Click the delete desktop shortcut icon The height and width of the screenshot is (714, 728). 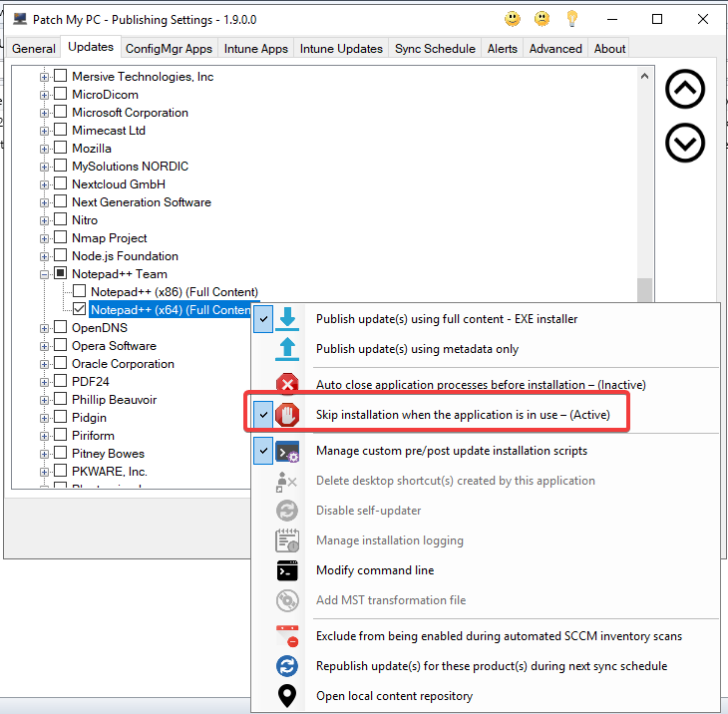coord(286,482)
